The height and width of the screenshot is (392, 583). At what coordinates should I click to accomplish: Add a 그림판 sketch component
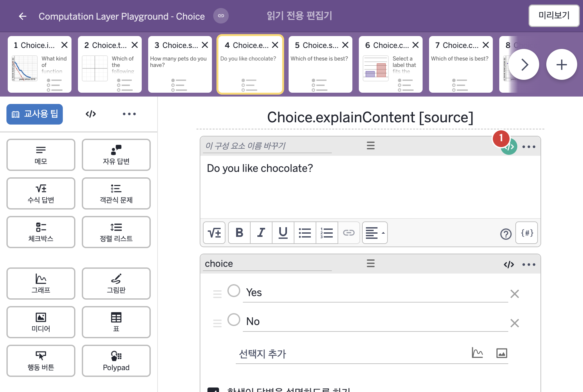tap(116, 284)
